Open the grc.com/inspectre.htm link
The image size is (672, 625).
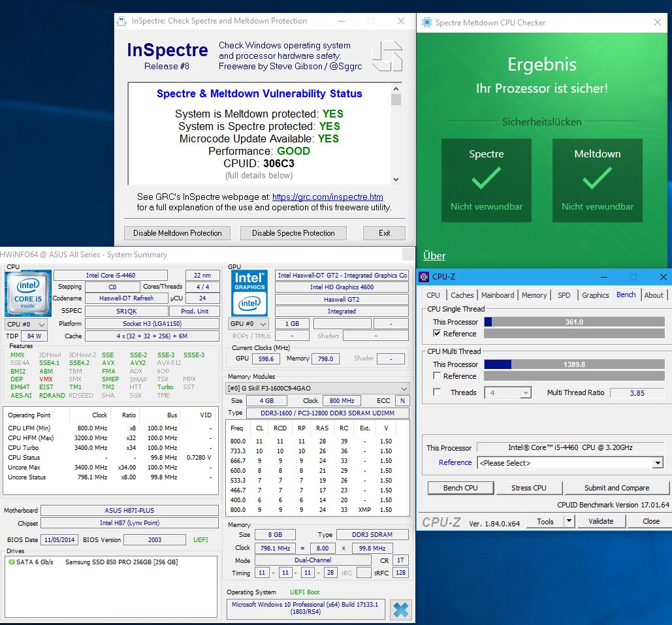[x=327, y=197]
